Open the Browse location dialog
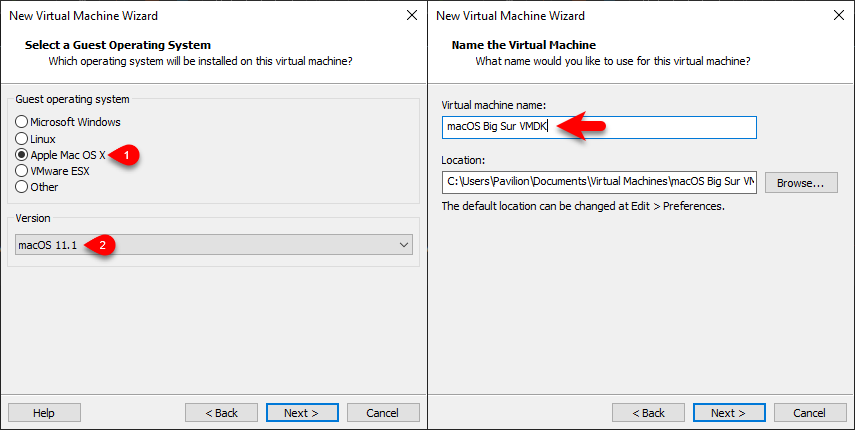Image resolution: width=855 pixels, height=430 pixels. (x=801, y=183)
